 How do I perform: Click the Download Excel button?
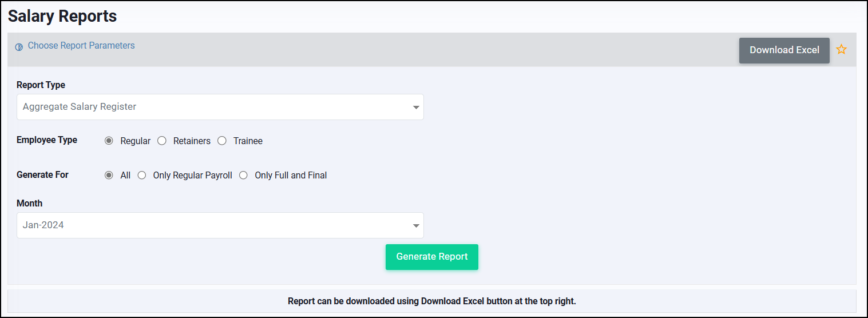pyautogui.click(x=784, y=50)
